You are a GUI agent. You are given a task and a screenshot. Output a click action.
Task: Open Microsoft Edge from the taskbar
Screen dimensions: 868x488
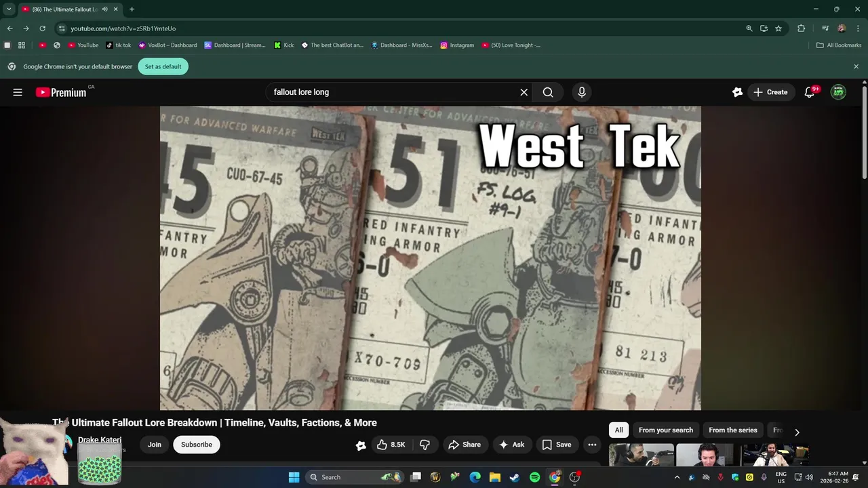point(475,477)
